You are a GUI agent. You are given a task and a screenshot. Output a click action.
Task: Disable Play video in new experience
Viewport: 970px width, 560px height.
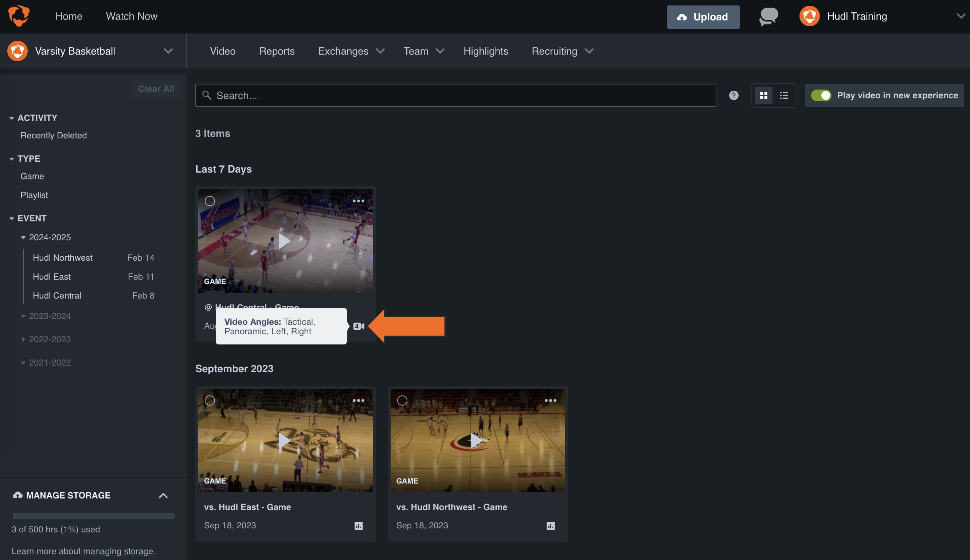[x=822, y=95]
